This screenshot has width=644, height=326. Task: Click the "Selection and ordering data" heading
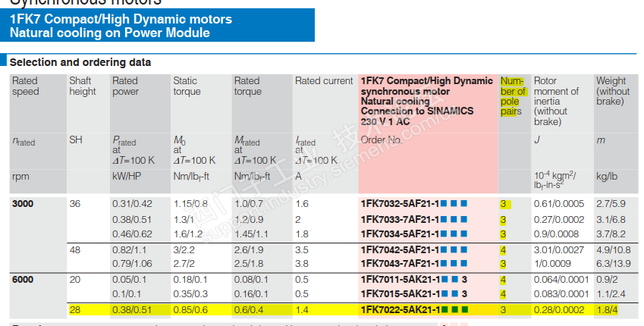(80, 62)
